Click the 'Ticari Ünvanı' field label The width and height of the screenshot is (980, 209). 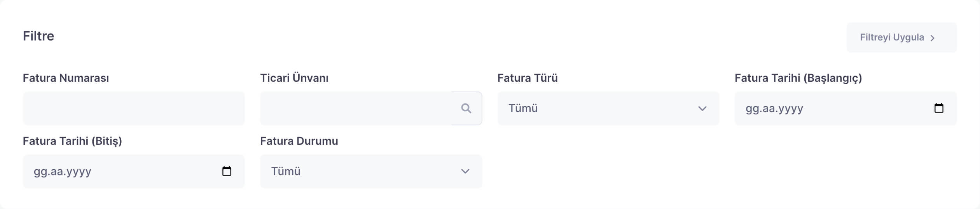tap(294, 78)
